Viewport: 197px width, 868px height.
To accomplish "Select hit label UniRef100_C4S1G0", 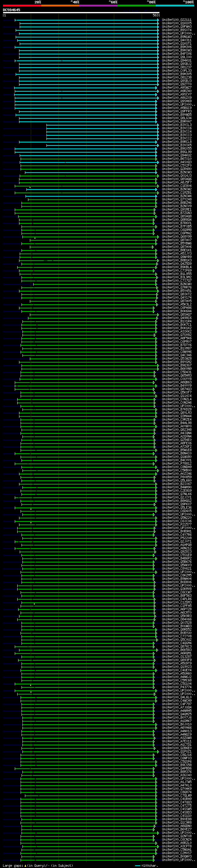I will coord(177,816).
